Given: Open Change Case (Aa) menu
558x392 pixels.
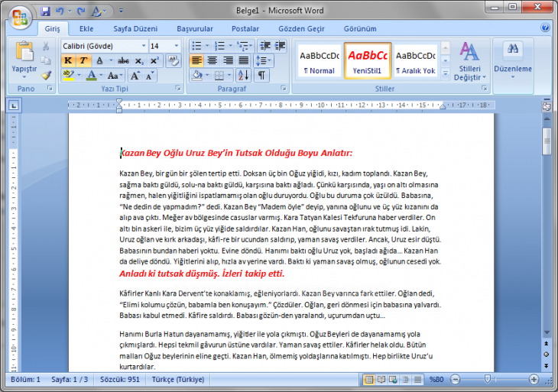Looking at the screenshot, I should pyautogui.click(x=115, y=76).
